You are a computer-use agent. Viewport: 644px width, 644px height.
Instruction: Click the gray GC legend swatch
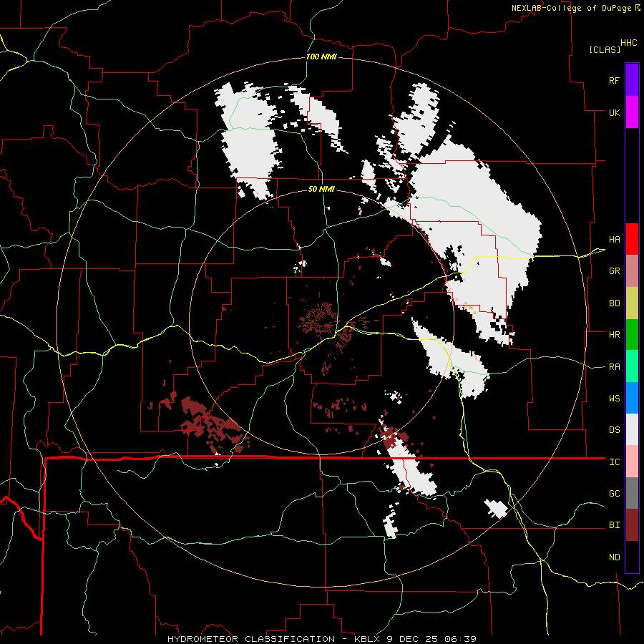point(632,493)
